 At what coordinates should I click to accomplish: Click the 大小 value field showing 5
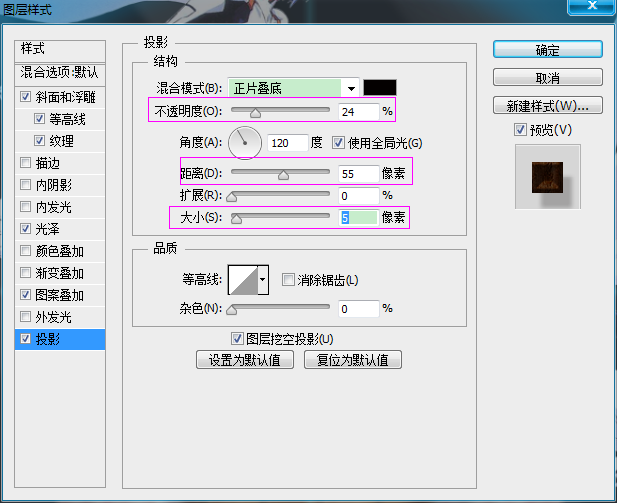tap(358, 218)
